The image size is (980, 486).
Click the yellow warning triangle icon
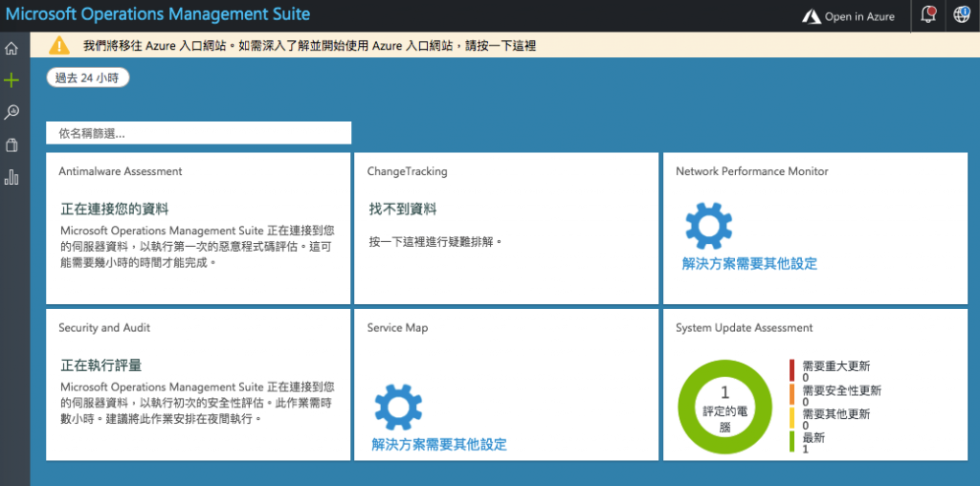coord(59,45)
